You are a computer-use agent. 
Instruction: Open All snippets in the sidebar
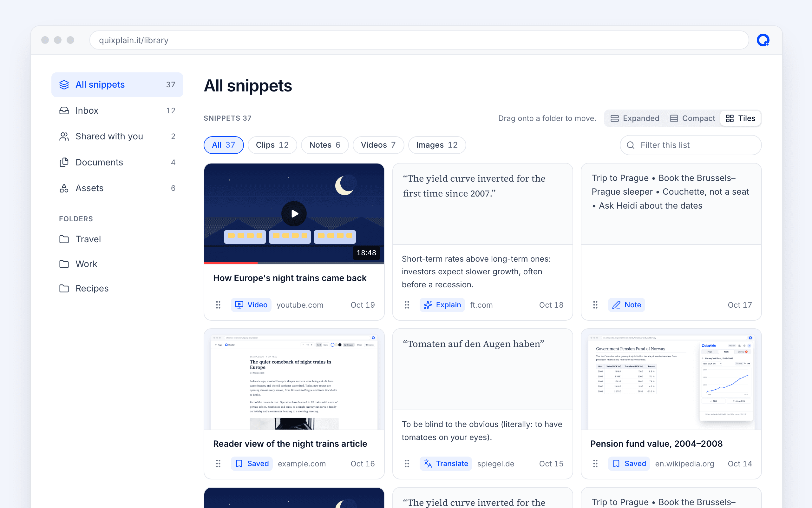117,85
